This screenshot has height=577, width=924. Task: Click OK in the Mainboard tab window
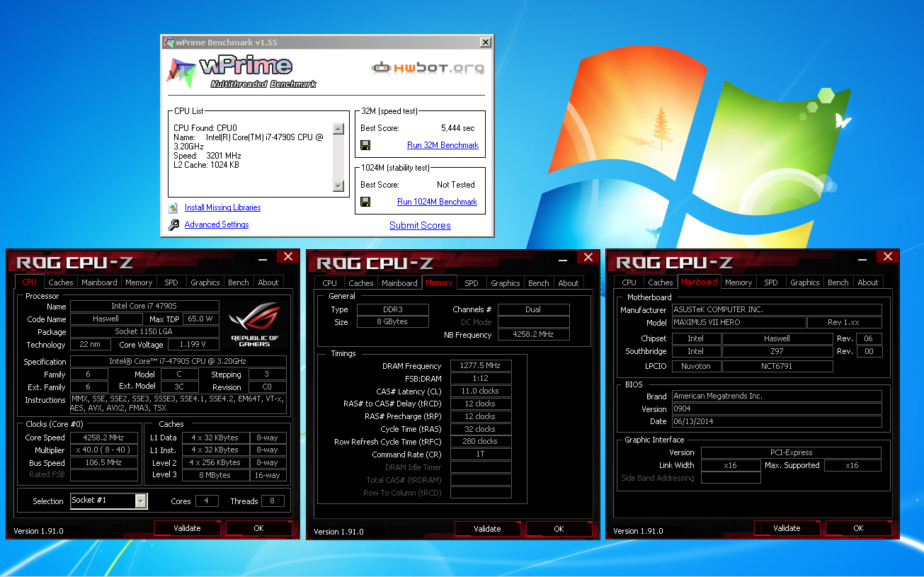pyautogui.click(x=858, y=528)
